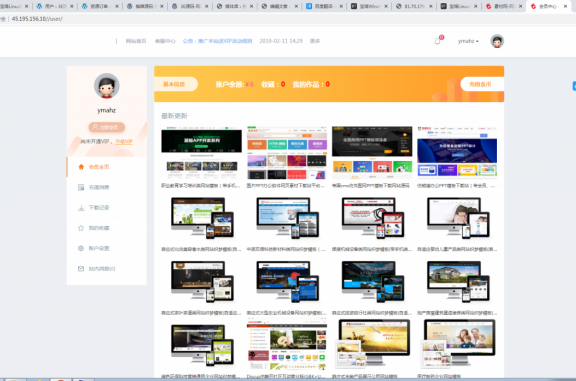576x381 pixels.
Task: Open the colorful PPT tiles website thumbnail
Action: point(287,153)
